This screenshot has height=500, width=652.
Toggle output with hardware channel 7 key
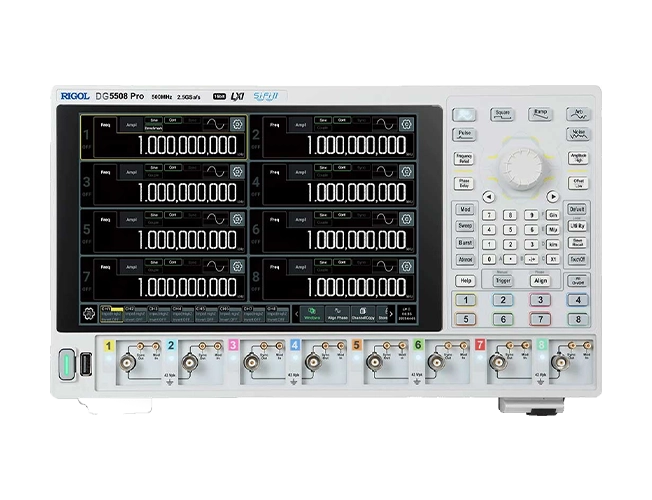click(x=540, y=319)
